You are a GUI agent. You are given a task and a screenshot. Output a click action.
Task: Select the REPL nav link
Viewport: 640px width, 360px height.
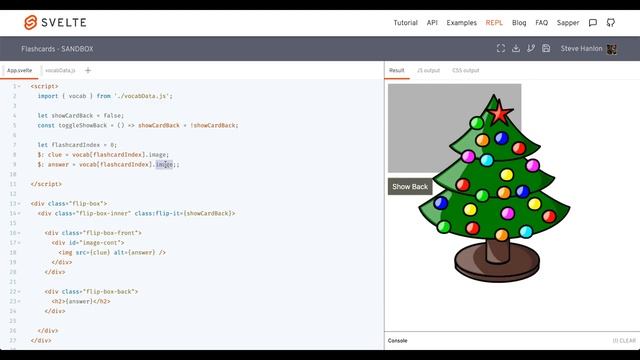(494, 23)
